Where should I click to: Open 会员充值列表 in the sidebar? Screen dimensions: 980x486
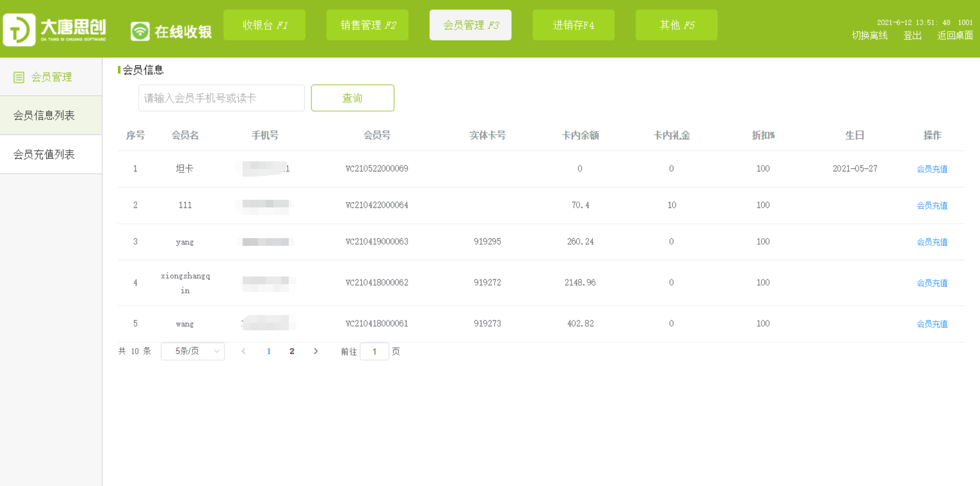(45, 155)
